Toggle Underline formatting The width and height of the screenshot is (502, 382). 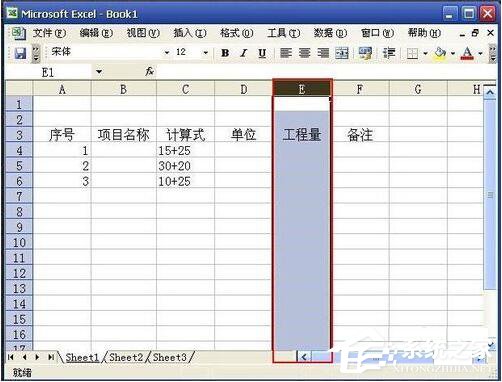(x=262, y=53)
